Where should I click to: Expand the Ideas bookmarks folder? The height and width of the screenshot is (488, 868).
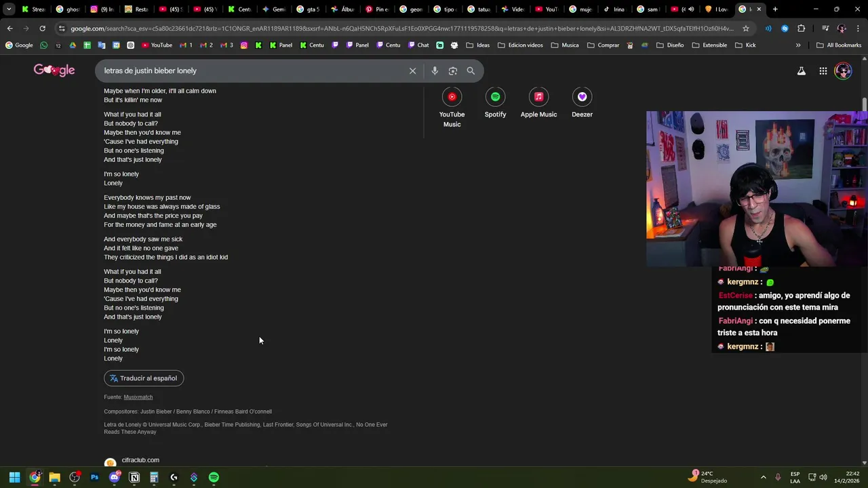click(477, 45)
